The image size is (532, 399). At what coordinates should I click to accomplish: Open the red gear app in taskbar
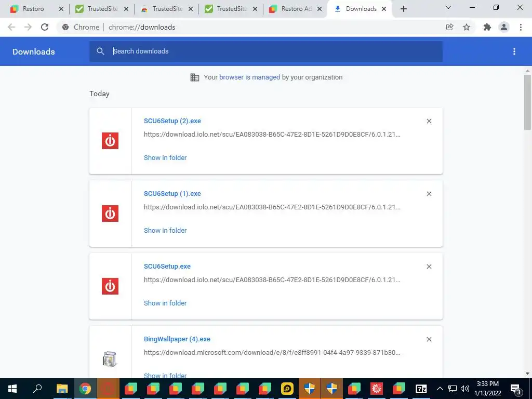(x=377, y=389)
